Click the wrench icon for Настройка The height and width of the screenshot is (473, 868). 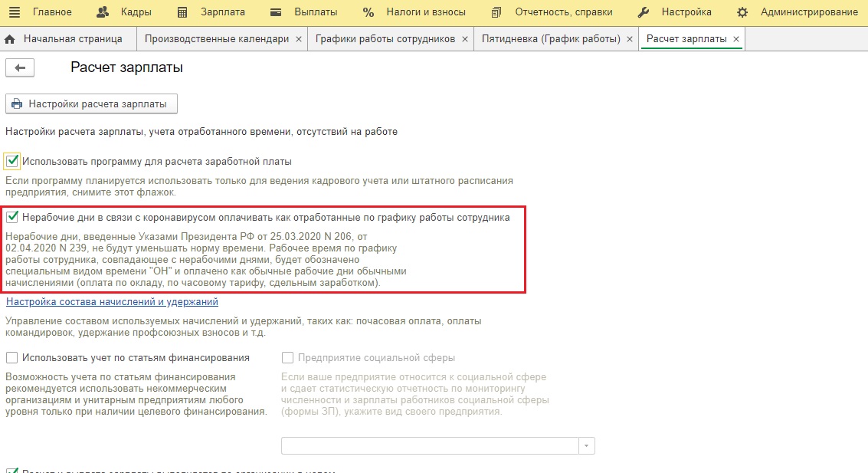point(644,12)
